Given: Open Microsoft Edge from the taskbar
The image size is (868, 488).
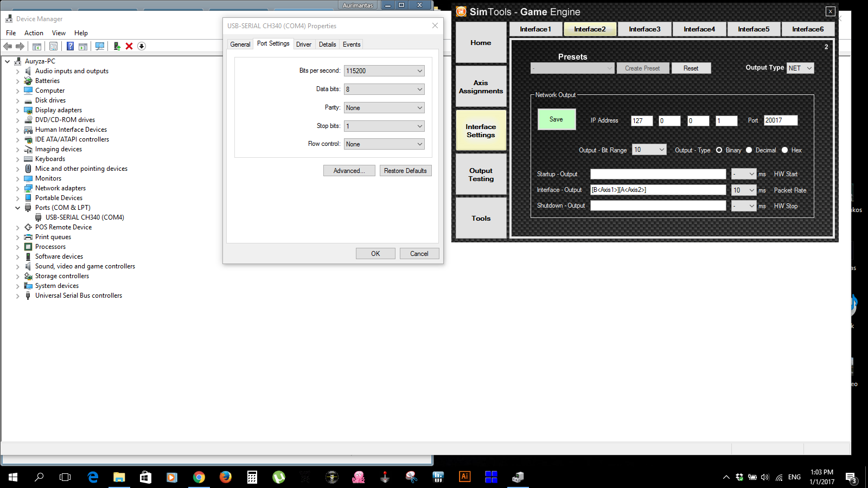Looking at the screenshot, I should point(93,477).
